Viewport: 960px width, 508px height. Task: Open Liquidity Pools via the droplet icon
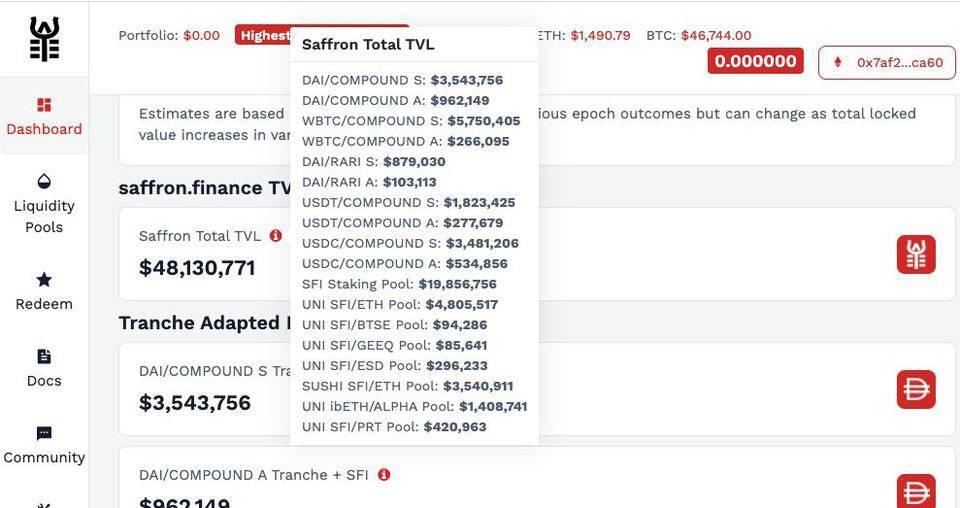pos(44,181)
